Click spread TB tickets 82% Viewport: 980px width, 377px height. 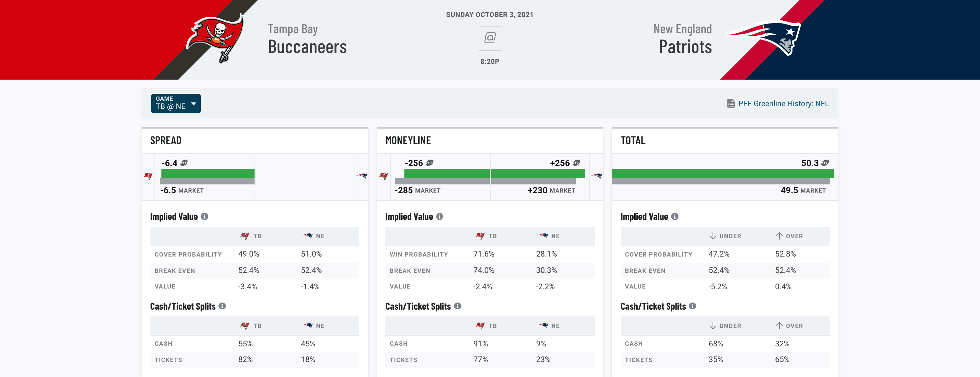(245, 359)
